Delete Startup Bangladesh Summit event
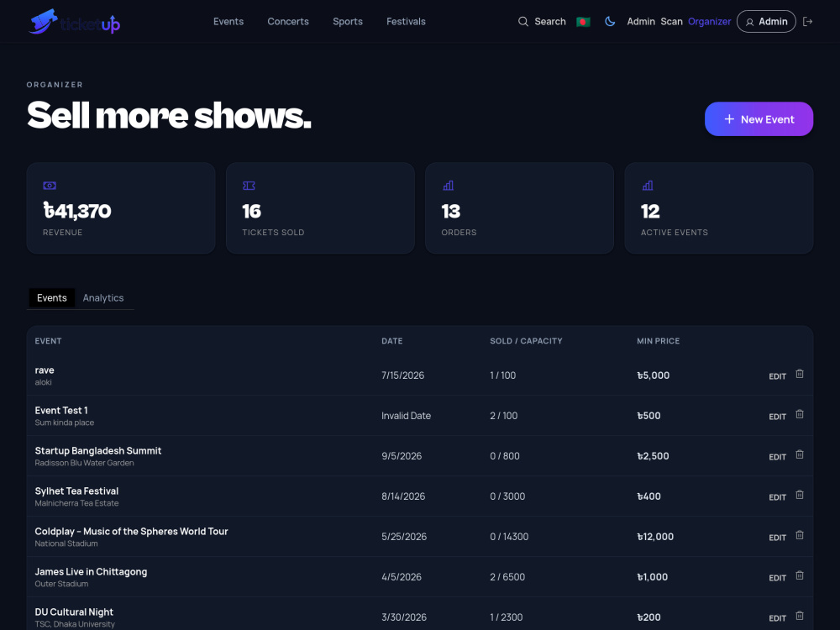This screenshot has width=840, height=630. 800,454
